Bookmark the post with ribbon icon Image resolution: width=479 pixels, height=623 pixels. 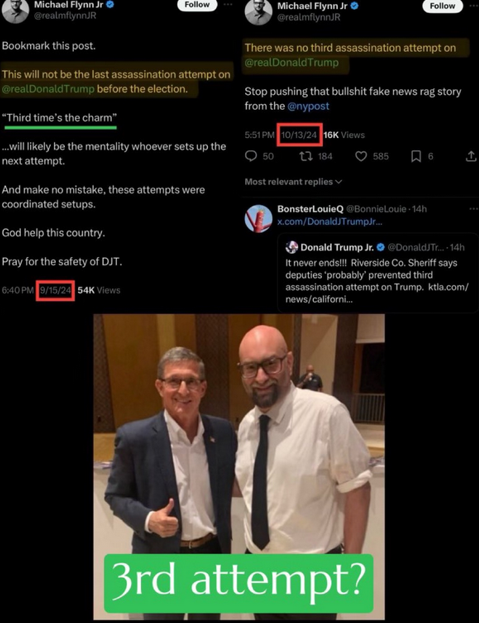point(415,156)
